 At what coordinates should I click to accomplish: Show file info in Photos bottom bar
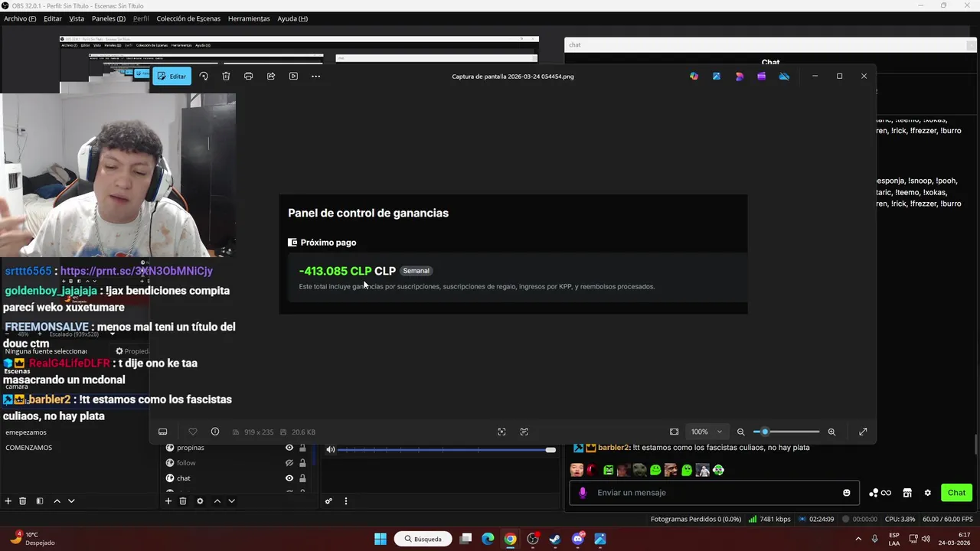tap(215, 432)
